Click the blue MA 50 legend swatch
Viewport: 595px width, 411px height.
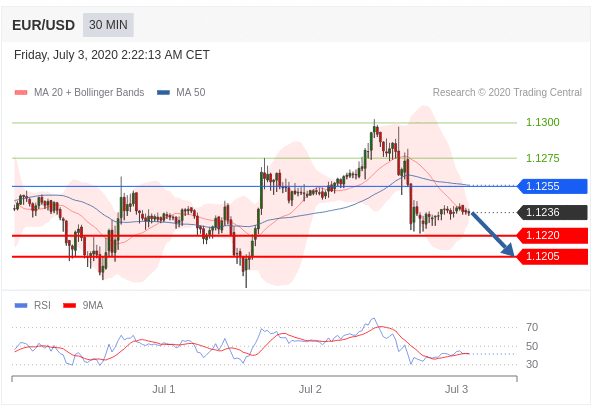(163, 93)
